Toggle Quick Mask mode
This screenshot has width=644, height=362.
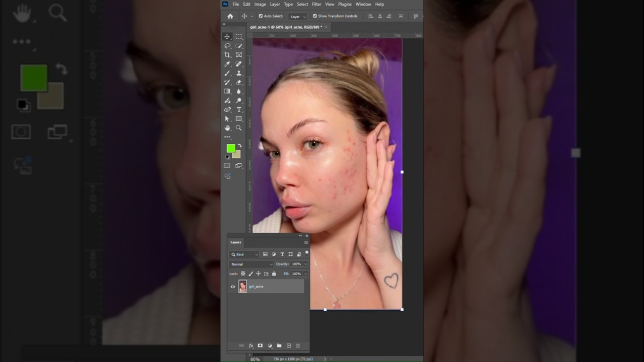click(227, 165)
